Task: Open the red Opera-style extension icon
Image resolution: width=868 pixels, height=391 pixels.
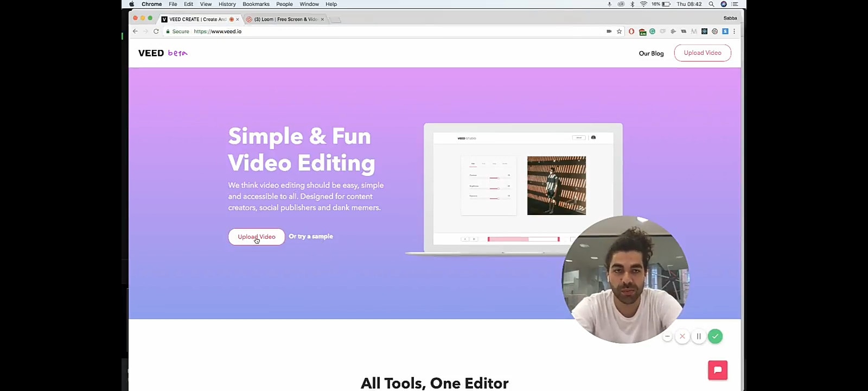Action: click(631, 31)
